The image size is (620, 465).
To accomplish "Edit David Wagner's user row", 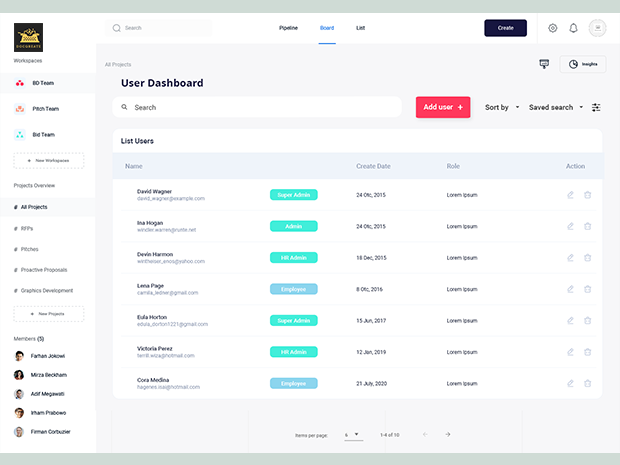I will [570, 195].
